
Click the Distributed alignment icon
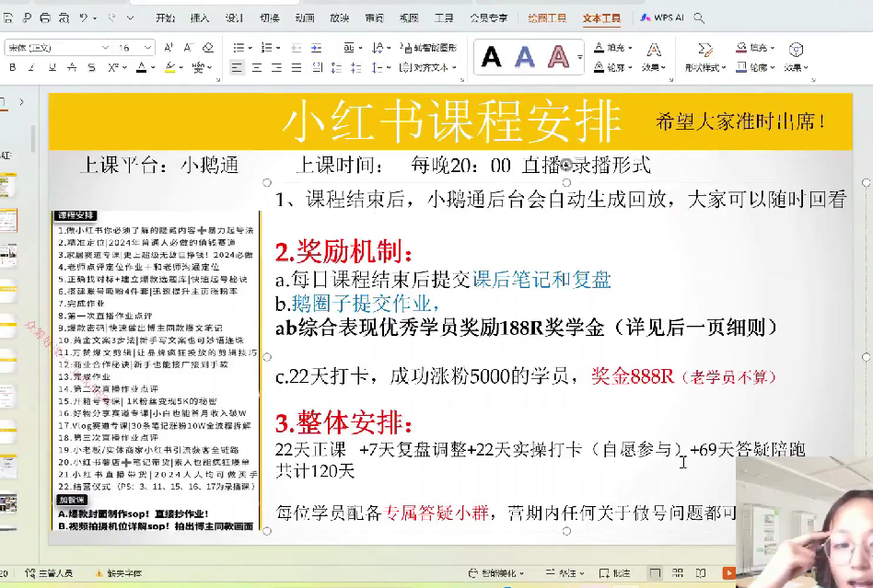pos(317,68)
